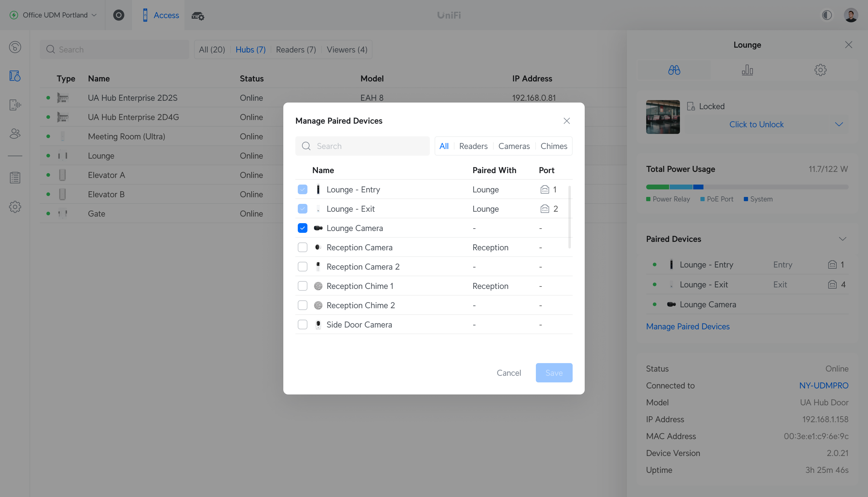
Task: Switch to the Cameras tab in Manage Paired Devices
Action: click(514, 146)
